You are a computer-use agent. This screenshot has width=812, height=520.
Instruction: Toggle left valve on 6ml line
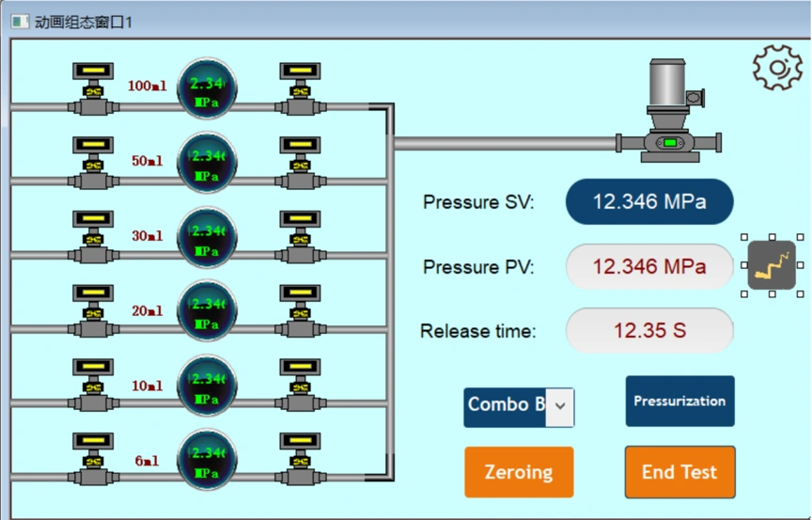click(x=93, y=460)
